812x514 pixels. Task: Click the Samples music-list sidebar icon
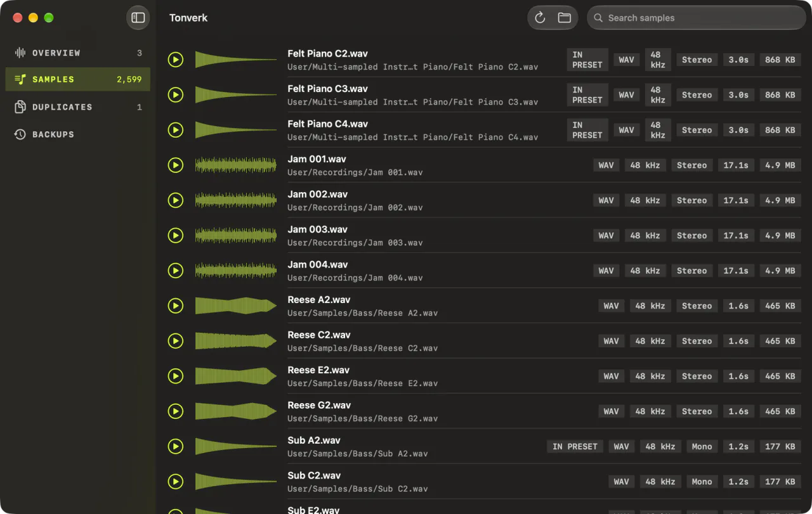[x=20, y=79]
